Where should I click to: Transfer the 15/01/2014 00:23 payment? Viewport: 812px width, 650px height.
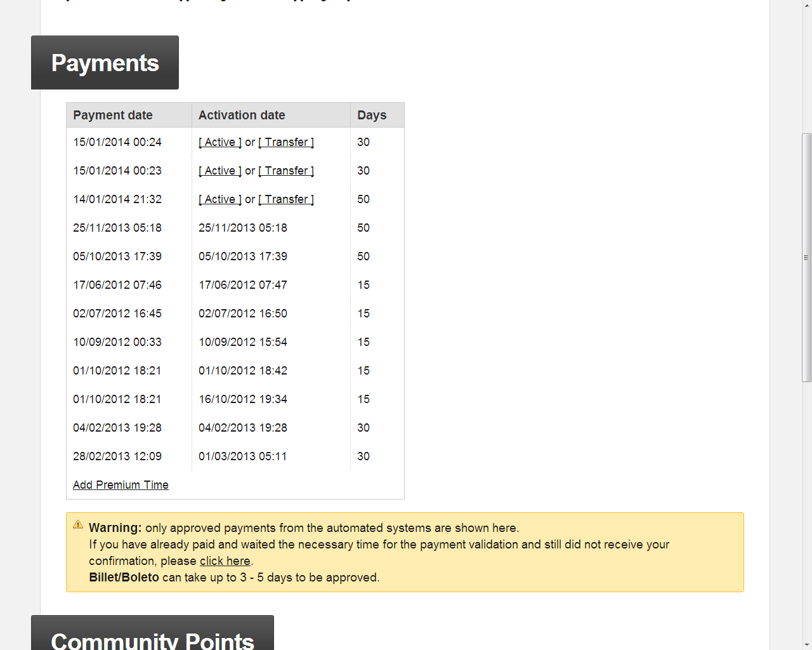tap(286, 171)
